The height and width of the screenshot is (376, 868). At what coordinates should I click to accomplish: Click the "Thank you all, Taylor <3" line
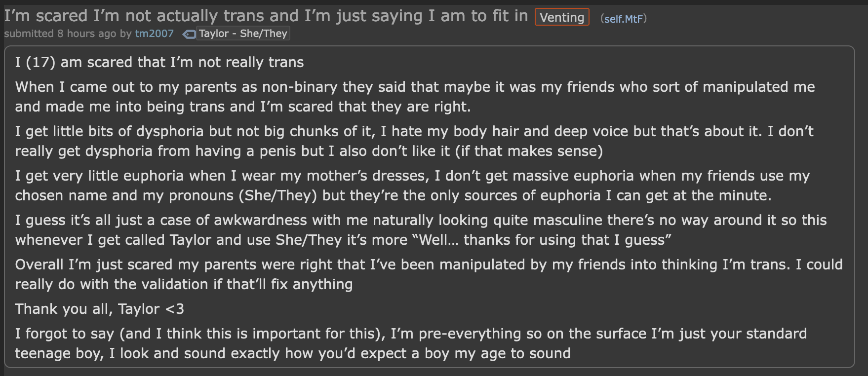pyautogui.click(x=99, y=309)
